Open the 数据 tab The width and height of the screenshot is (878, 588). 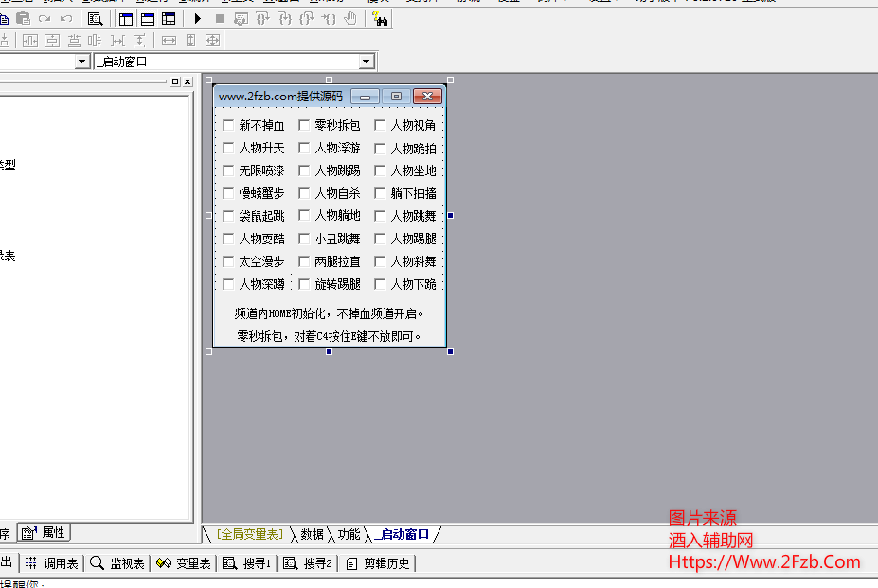point(312,534)
